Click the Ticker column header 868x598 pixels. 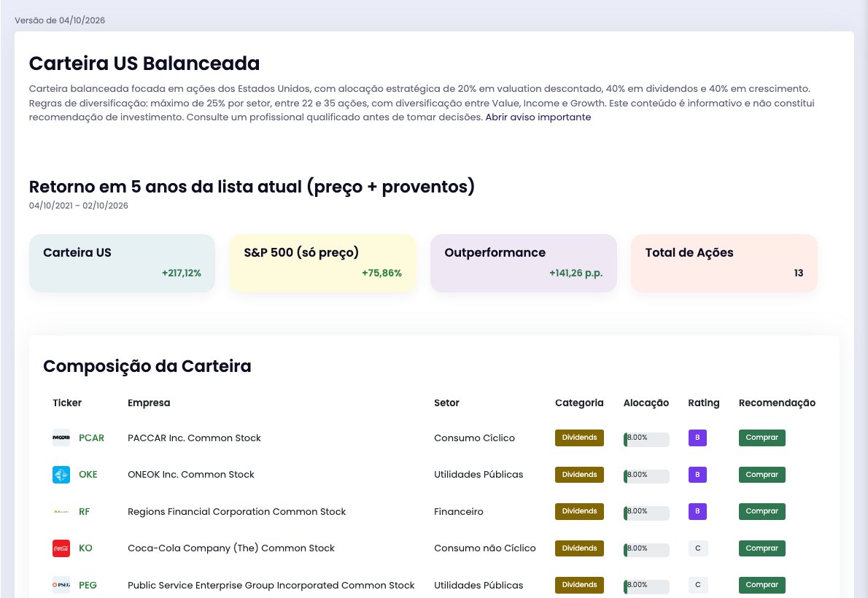[x=67, y=403]
